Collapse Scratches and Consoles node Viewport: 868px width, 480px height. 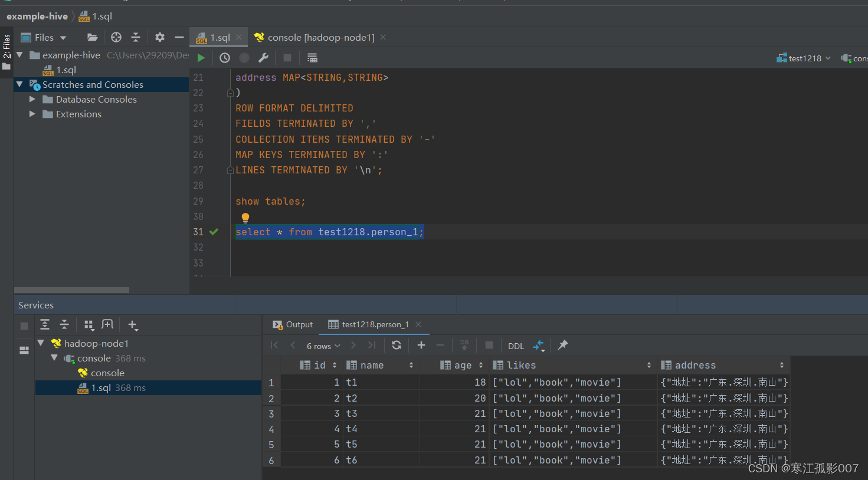(19, 84)
